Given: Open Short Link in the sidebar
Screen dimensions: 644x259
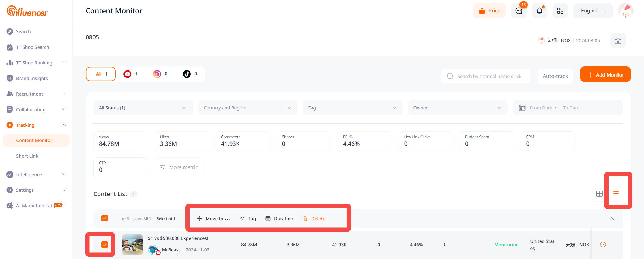Looking at the screenshot, I should point(27,156).
